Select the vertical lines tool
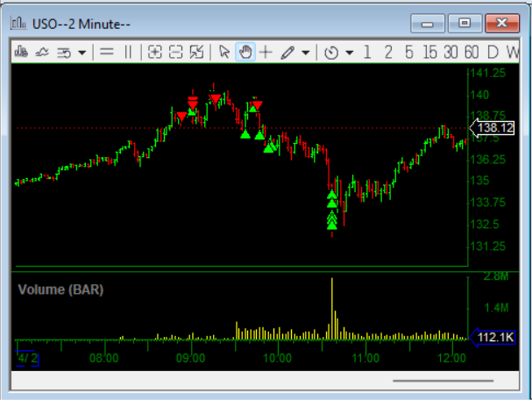The height and width of the screenshot is (400, 532). point(128,53)
